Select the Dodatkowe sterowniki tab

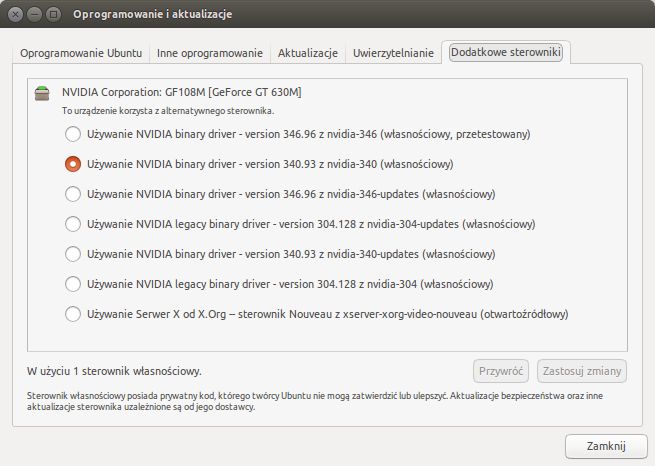pyautogui.click(x=505, y=52)
